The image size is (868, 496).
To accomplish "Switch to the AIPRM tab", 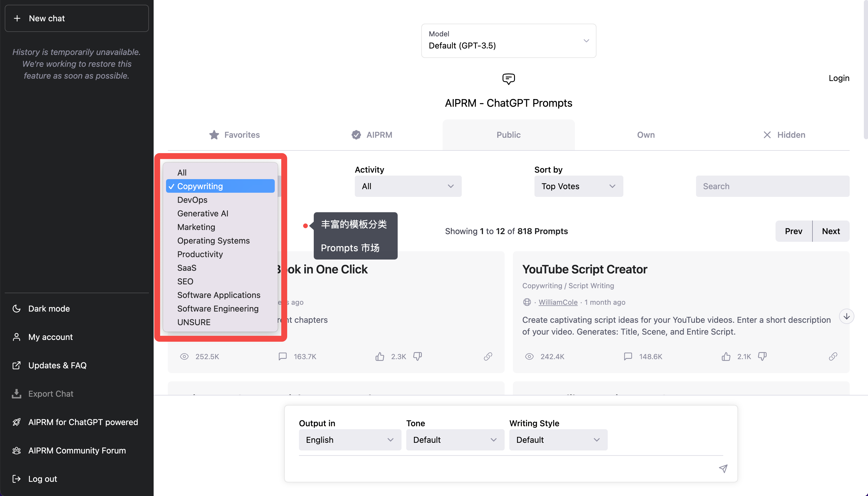I will pos(372,135).
